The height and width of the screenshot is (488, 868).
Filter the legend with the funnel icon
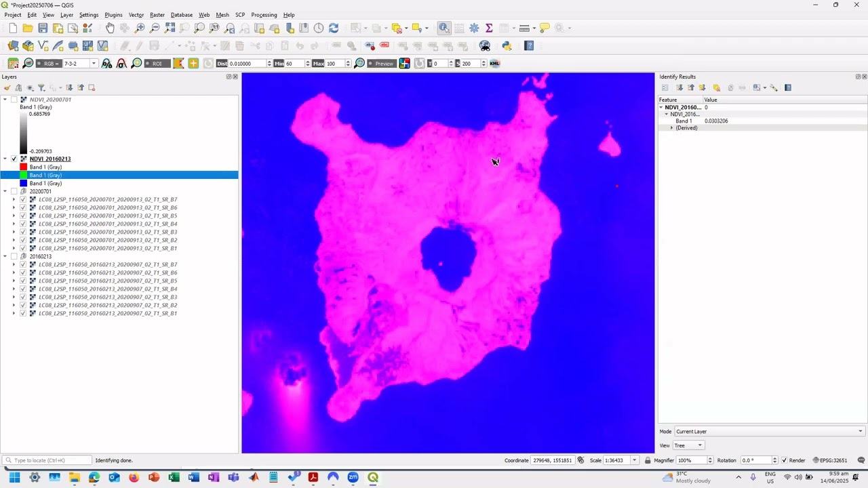click(x=41, y=87)
